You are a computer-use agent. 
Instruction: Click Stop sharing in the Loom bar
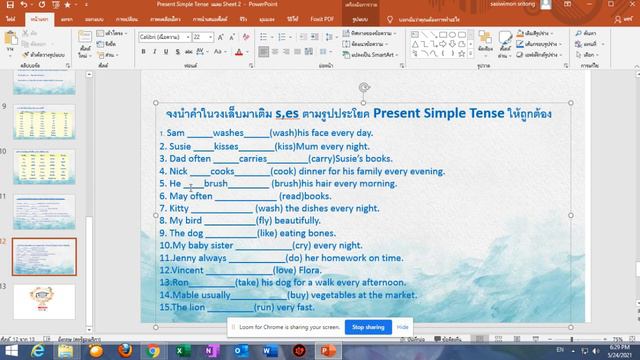coord(368,327)
